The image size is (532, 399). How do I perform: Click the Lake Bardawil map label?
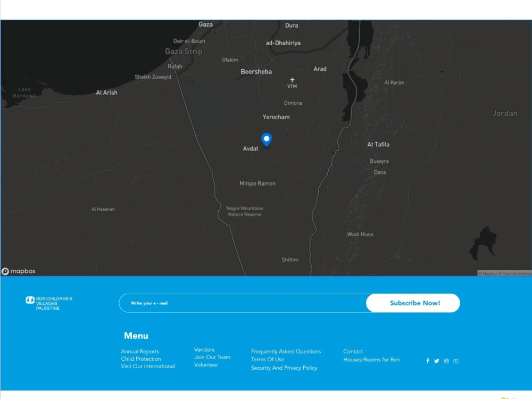[x=24, y=93]
